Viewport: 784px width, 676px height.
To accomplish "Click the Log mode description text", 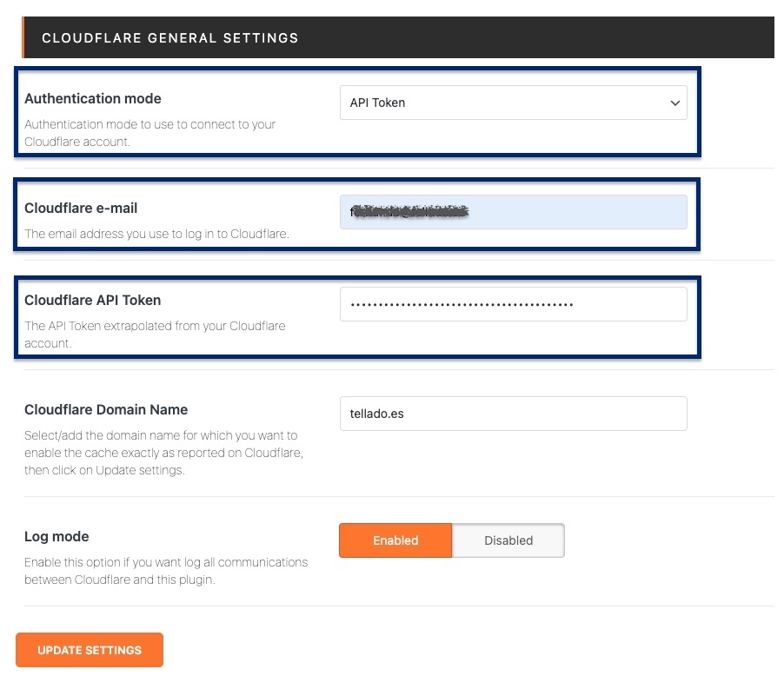I will (165, 571).
